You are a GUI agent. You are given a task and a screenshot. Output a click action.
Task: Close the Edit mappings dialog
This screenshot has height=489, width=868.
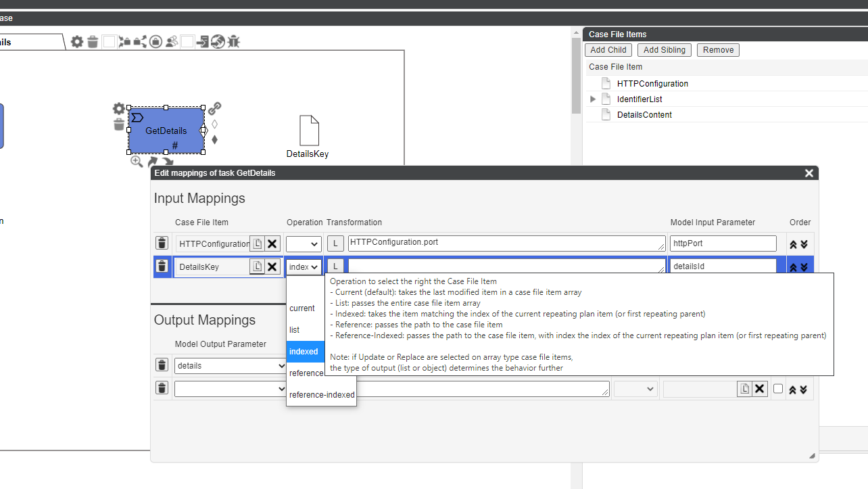click(809, 173)
